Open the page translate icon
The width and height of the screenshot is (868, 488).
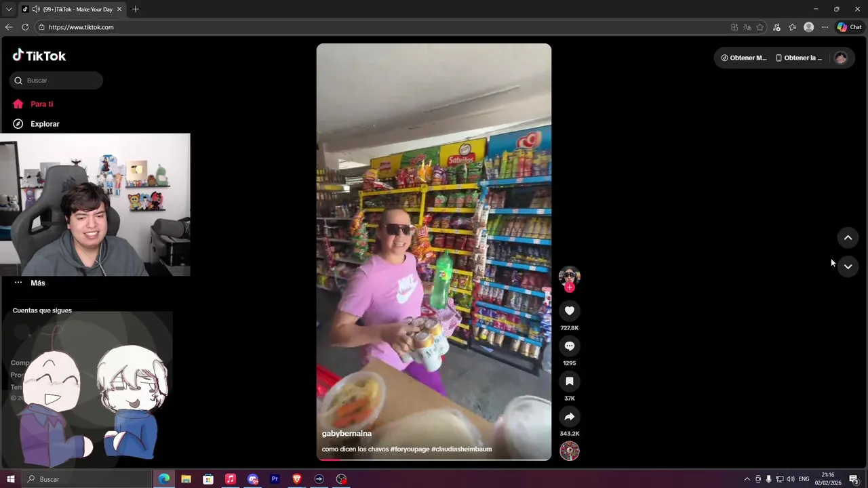pos(747,27)
